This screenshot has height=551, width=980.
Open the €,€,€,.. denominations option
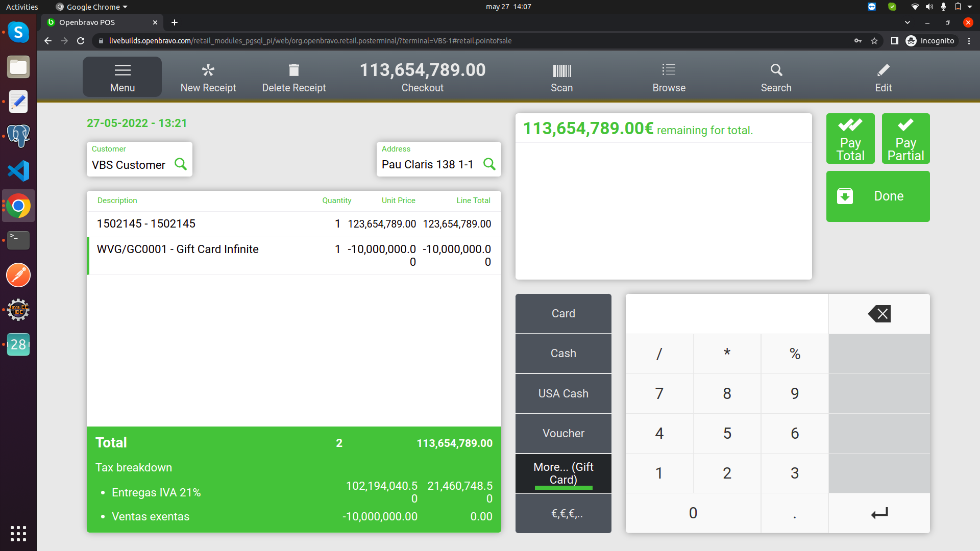click(563, 513)
